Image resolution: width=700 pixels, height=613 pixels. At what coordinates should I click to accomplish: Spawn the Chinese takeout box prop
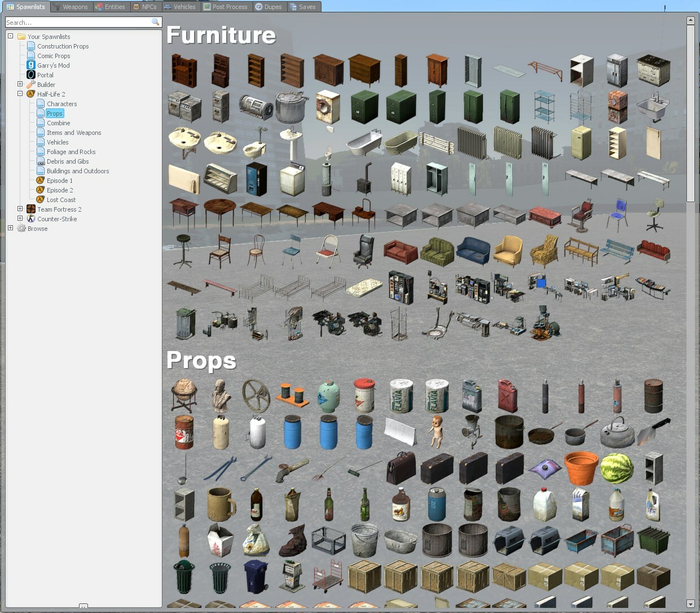tap(220, 541)
